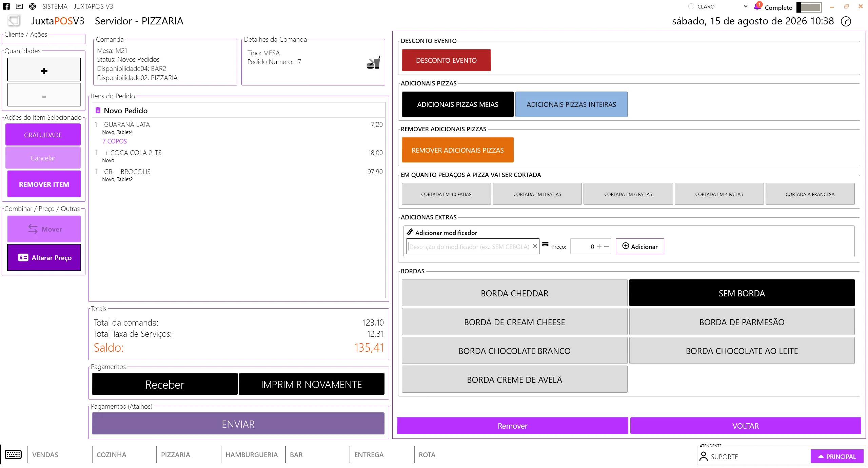
Task: Toggle the Completo switch
Action: pyautogui.click(x=809, y=7)
